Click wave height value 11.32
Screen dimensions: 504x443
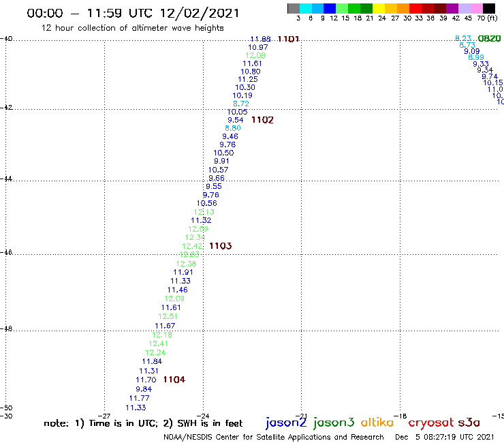pyautogui.click(x=201, y=220)
